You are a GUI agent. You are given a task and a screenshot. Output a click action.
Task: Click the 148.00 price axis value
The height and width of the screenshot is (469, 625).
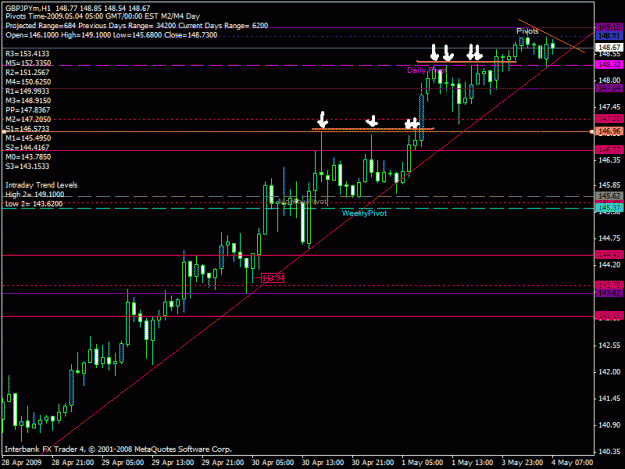point(609,80)
